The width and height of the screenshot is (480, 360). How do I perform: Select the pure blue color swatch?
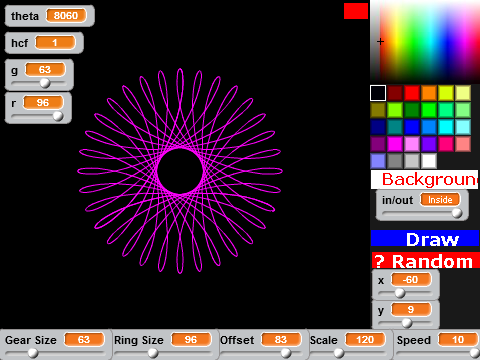412,127
